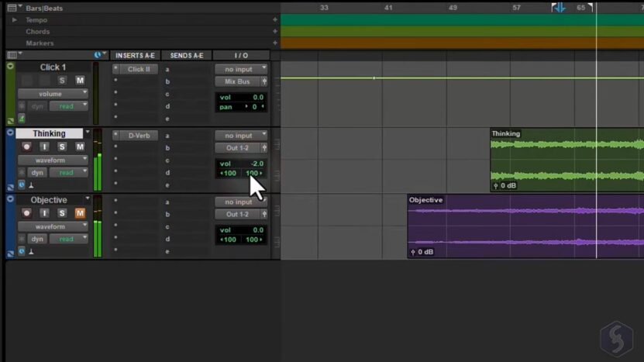
Task: Solo the Objective track
Action: pyautogui.click(x=62, y=213)
